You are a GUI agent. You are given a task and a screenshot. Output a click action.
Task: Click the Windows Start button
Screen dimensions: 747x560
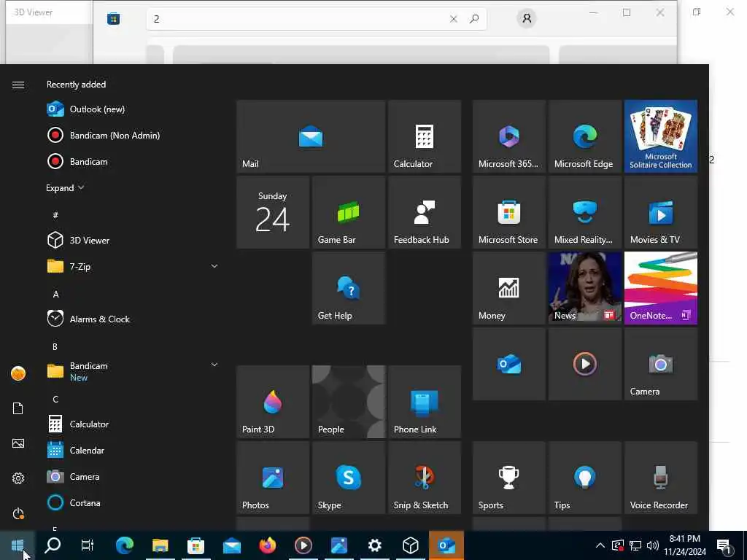pos(18,545)
